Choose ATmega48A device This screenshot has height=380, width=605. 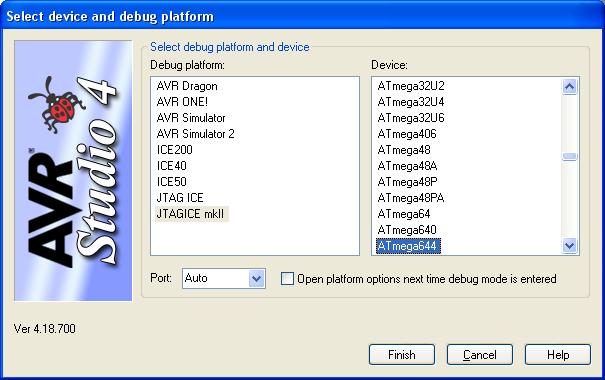pos(407,166)
